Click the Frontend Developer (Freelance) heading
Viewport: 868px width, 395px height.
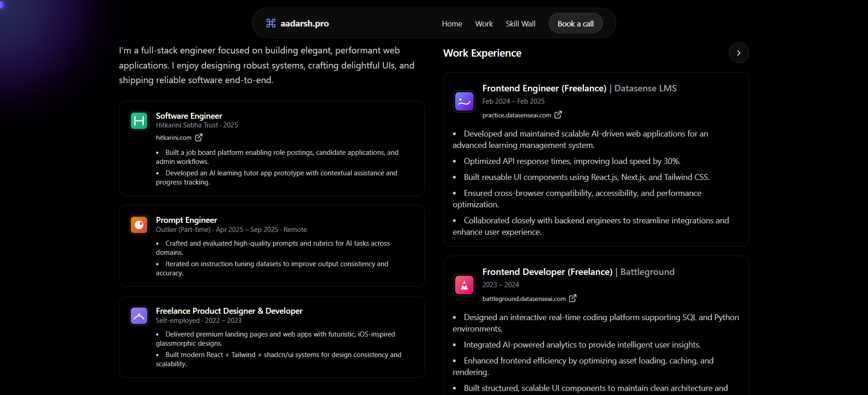(x=547, y=272)
